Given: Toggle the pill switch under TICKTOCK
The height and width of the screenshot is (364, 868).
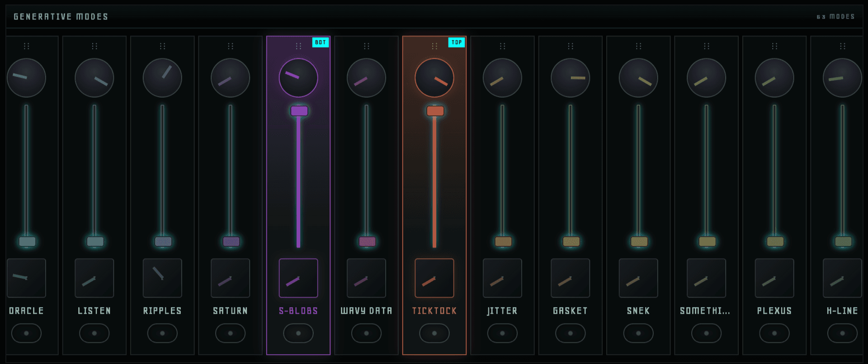Looking at the screenshot, I should coord(434,333).
